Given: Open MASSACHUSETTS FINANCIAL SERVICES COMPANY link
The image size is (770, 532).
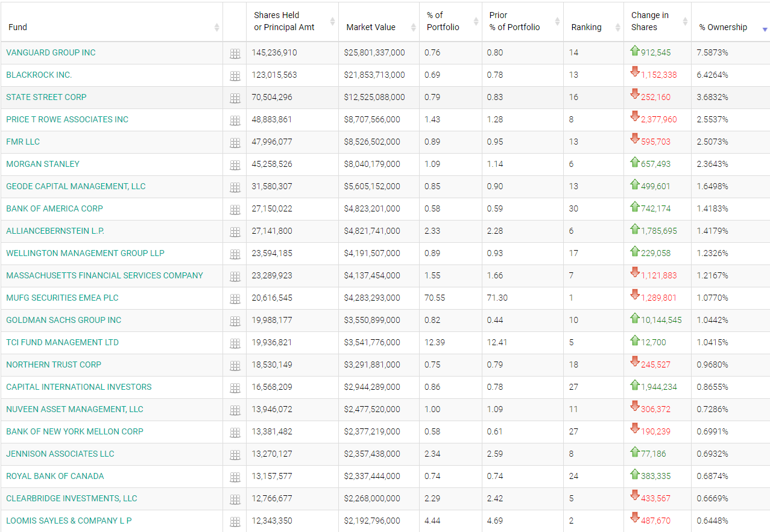Looking at the screenshot, I should tap(105, 275).
